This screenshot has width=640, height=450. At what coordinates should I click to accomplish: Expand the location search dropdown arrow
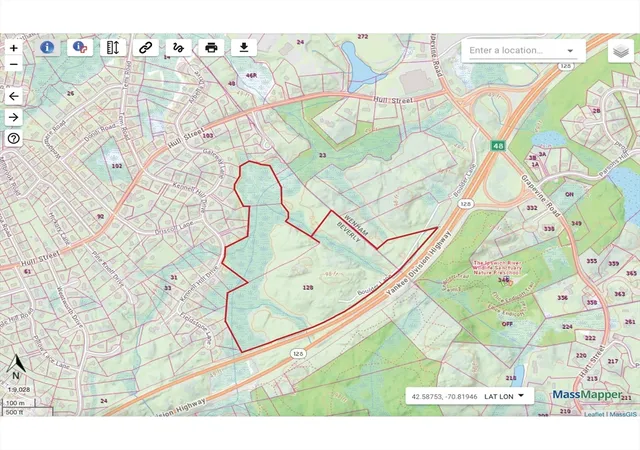(x=570, y=51)
